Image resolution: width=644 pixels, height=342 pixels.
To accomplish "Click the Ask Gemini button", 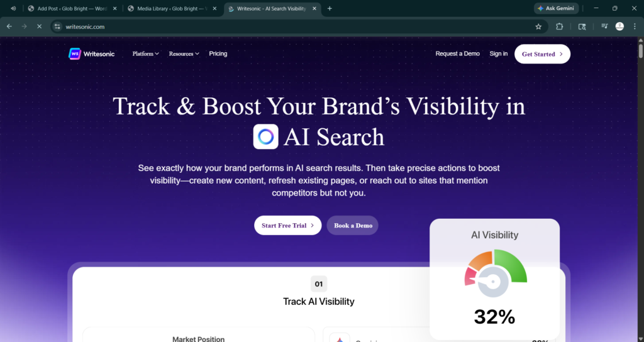I will 557,8.
